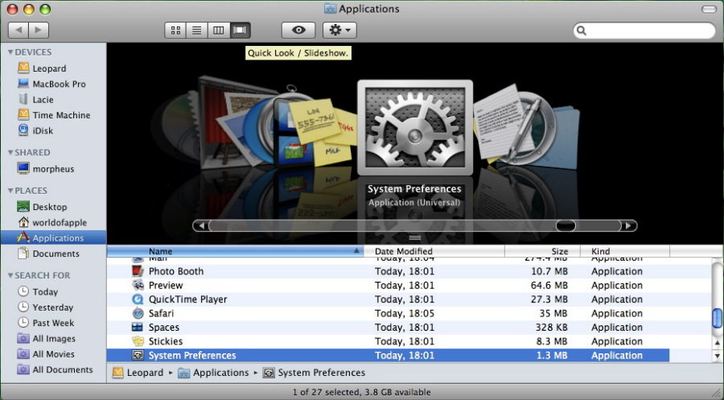Select the Safari application row
This screenshot has width=724, height=400.
(x=388, y=313)
